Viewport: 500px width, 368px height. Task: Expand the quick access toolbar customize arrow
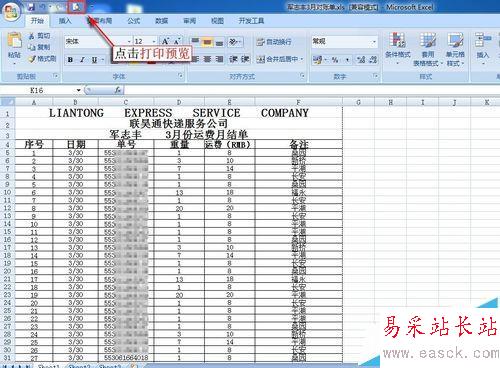pyautogui.click(x=92, y=7)
